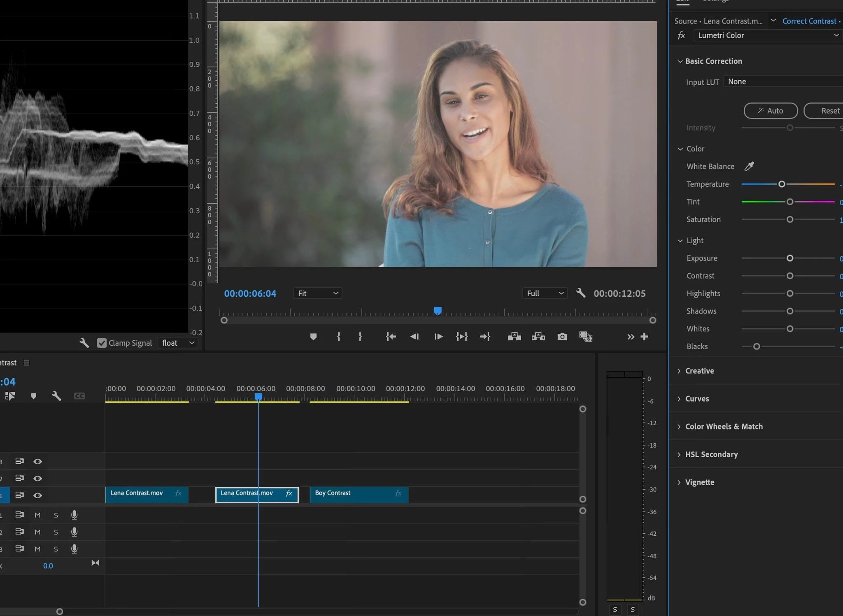Click the Button Editor plus icon

click(x=645, y=337)
